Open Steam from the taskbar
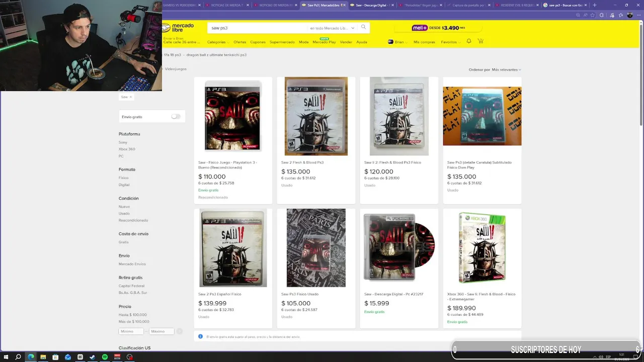Viewport: 644px width, 362px height. (92, 357)
